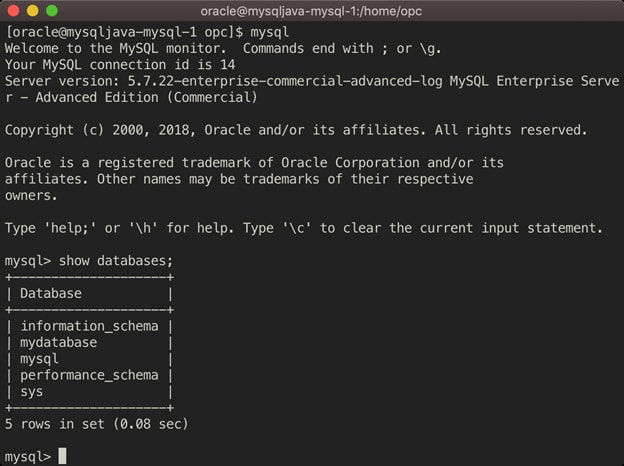The image size is (624, 466).
Task: Click the '5 rows in set' result line
Action: tap(97, 424)
